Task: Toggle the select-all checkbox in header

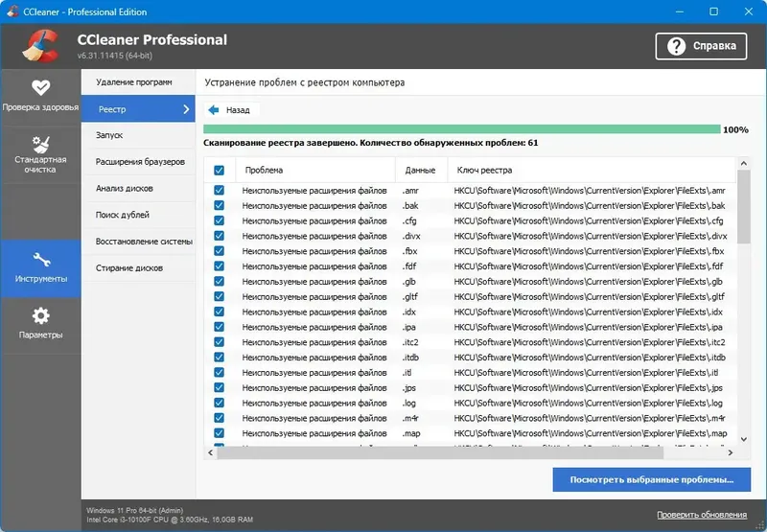Action: point(220,171)
